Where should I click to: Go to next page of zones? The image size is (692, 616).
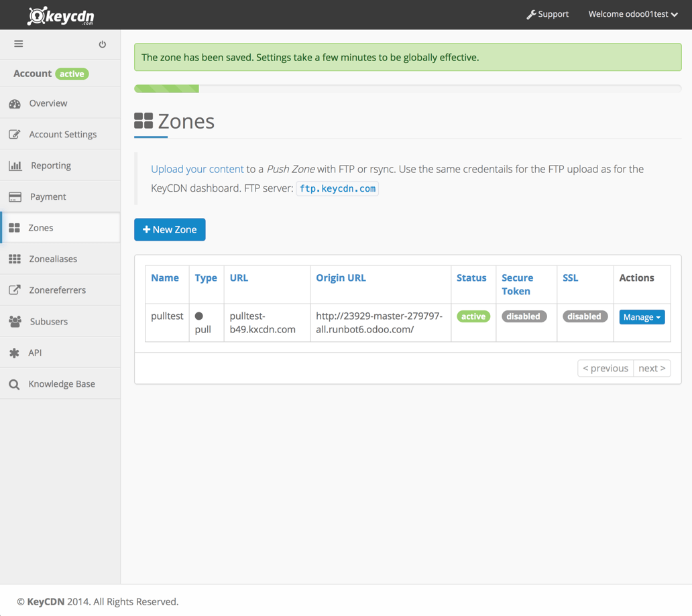click(652, 368)
